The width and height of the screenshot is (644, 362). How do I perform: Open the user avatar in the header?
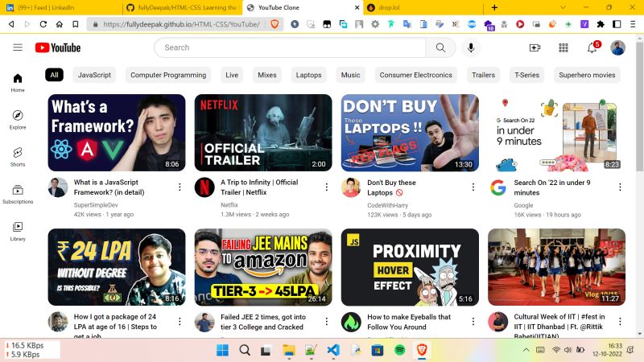pos(617,48)
